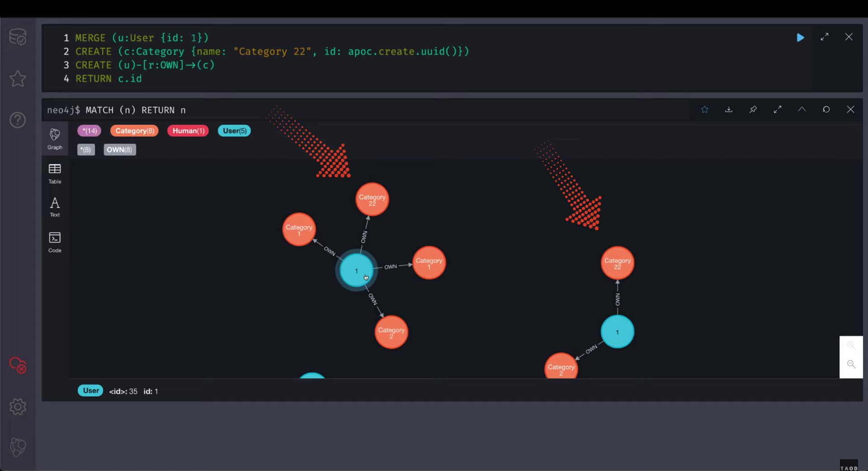868x471 pixels.
Task: Open the browser settings gear
Action: pyautogui.click(x=18, y=406)
